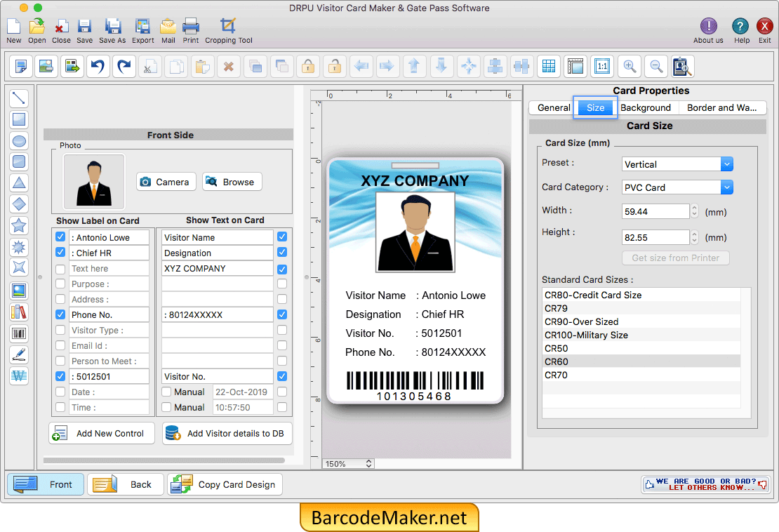This screenshot has height=532, width=779.
Task: Click the horizontal scrollbar below front panel
Action: point(164,460)
